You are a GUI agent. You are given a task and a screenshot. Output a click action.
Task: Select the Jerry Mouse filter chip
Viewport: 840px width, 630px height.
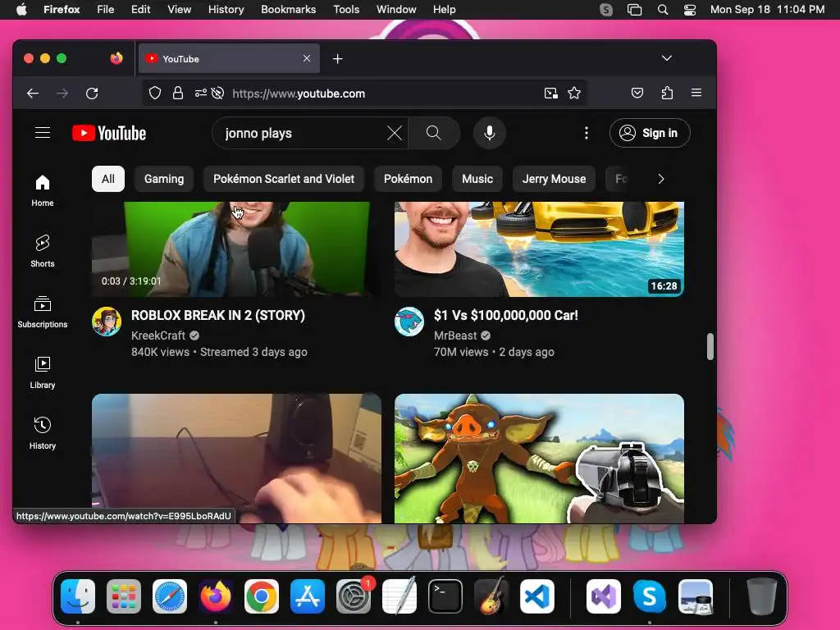click(554, 179)
